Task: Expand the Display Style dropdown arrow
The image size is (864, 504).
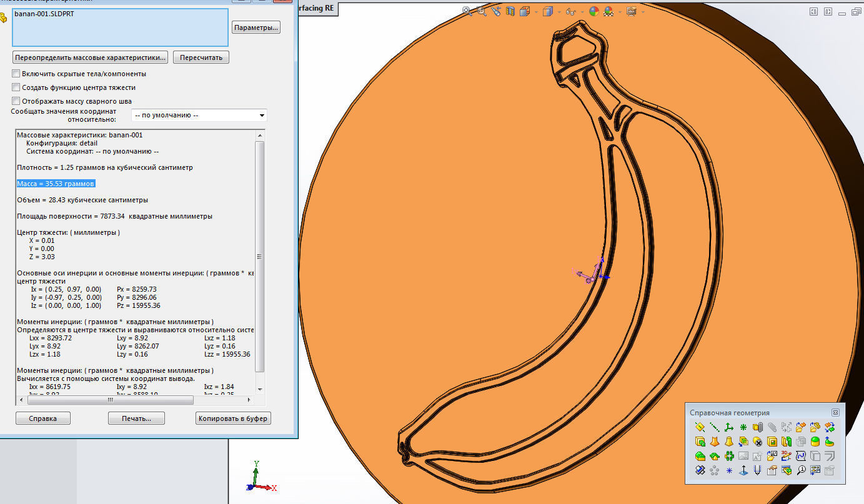Action: [x=559, y=11]
